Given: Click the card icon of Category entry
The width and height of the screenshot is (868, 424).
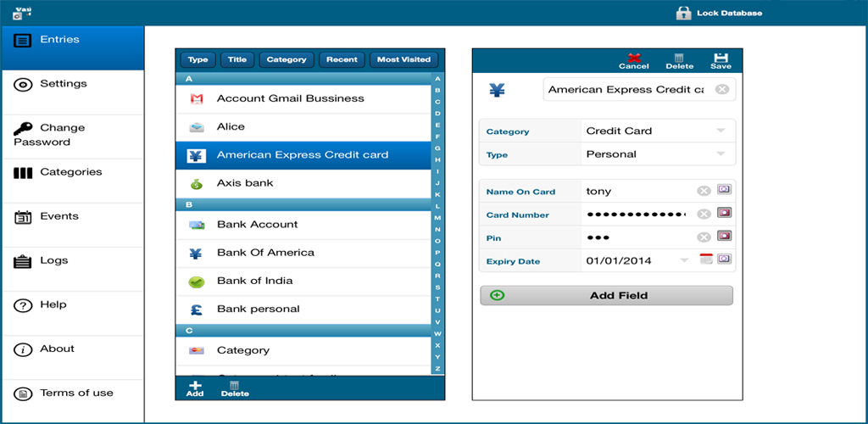Looking at the screenshot, I should point(197,350).
